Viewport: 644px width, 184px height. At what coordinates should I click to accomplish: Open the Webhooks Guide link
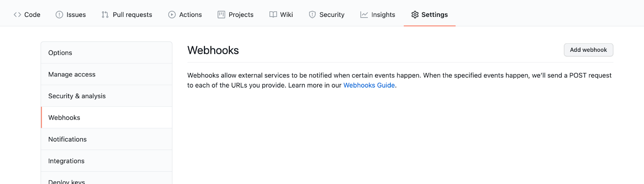pyautogui.click(x=369, y=86)
